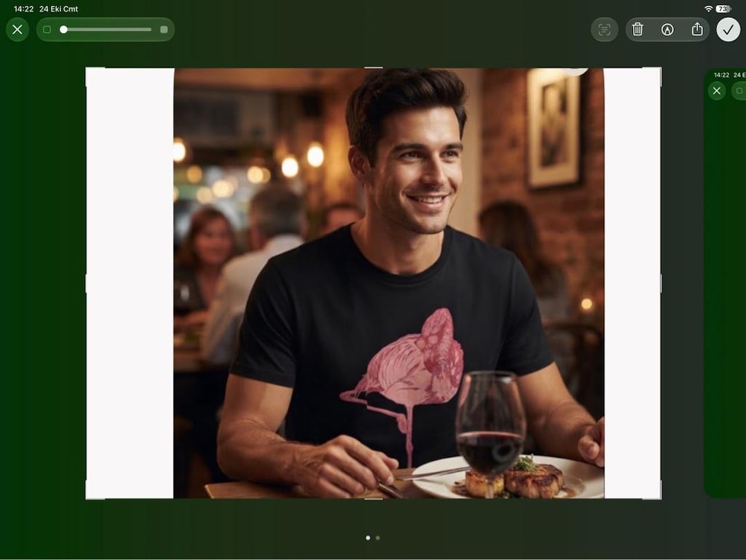Confirm with the checkmark Done button
This screenshot has height=560, width=746.
pos(729,29)
